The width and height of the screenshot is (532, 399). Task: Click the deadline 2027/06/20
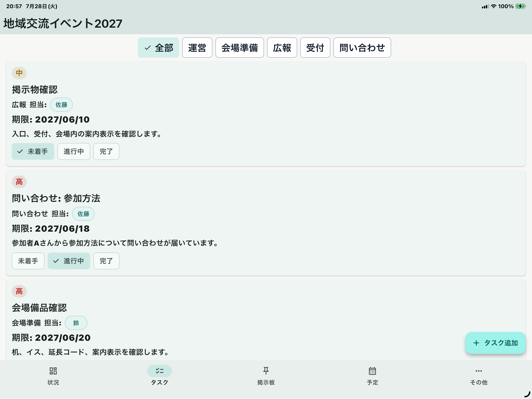pos(63,338)
